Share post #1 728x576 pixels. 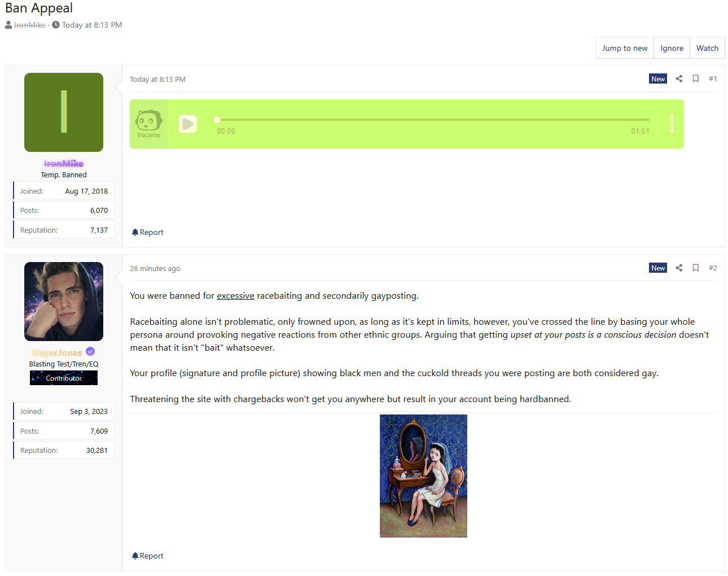pyautogui.click(x=679, y=78)
